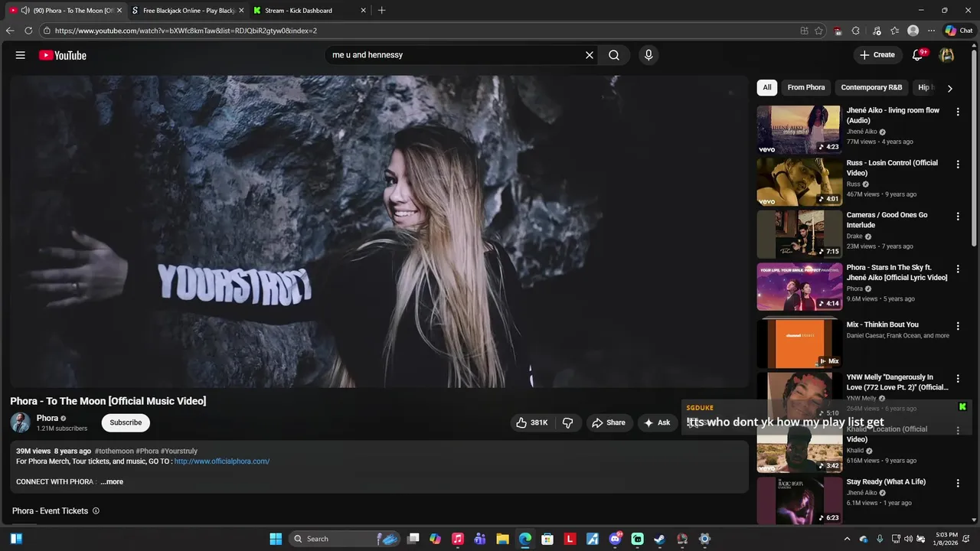The height and width of the screenshot is (551, 980).
Task: Open a new browser tab
Action: [x=381, y=10]
